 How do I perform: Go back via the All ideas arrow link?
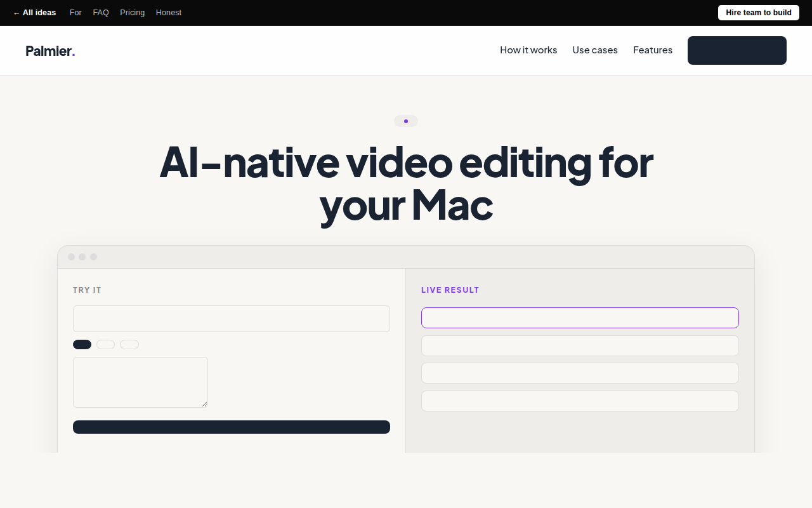pyautogui.click(x=34, y=13)
